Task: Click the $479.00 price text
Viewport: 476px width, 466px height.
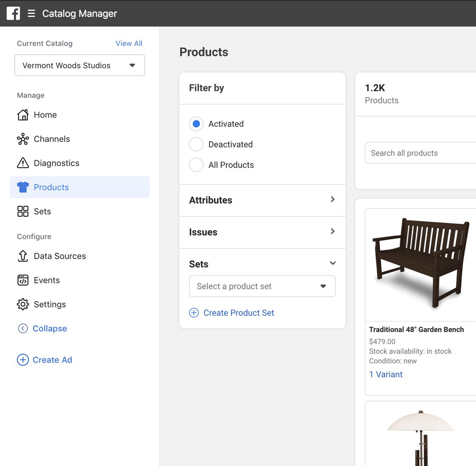Action: pos(382,342)
